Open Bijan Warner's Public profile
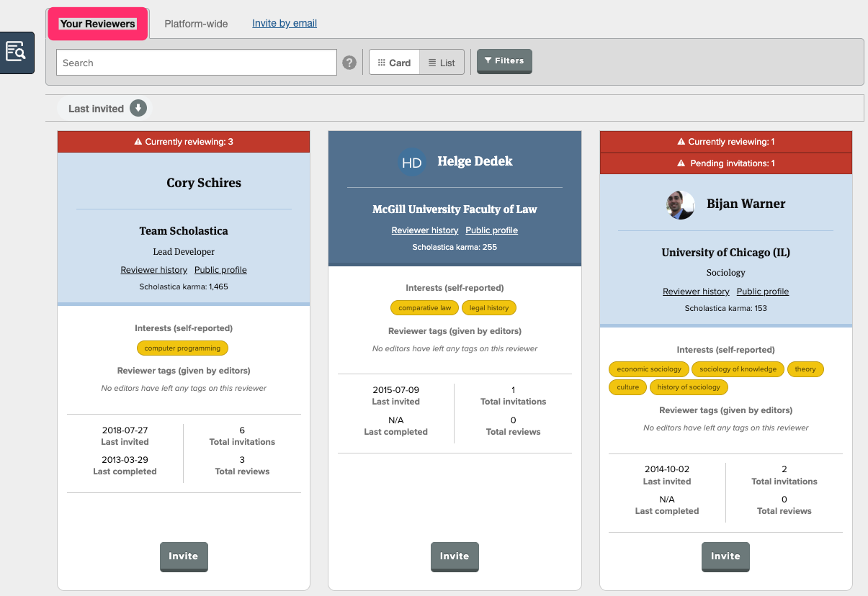This screenshot has width=868, height=596. point(763,292)
